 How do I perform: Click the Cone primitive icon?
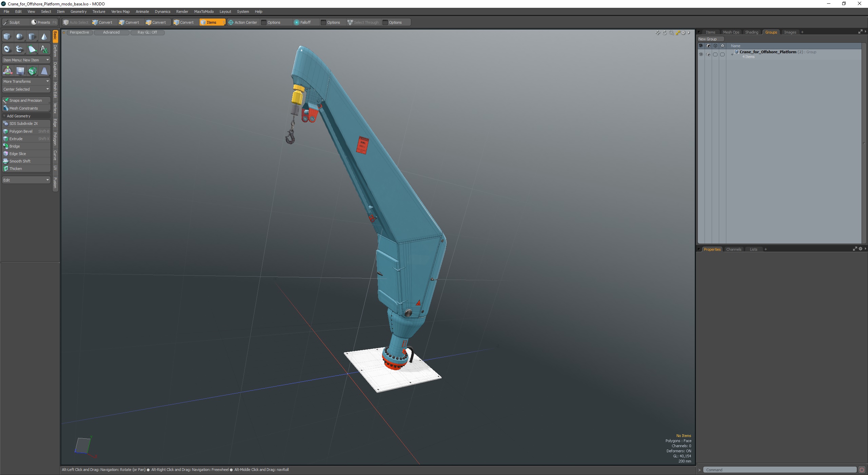pos(44,37)
